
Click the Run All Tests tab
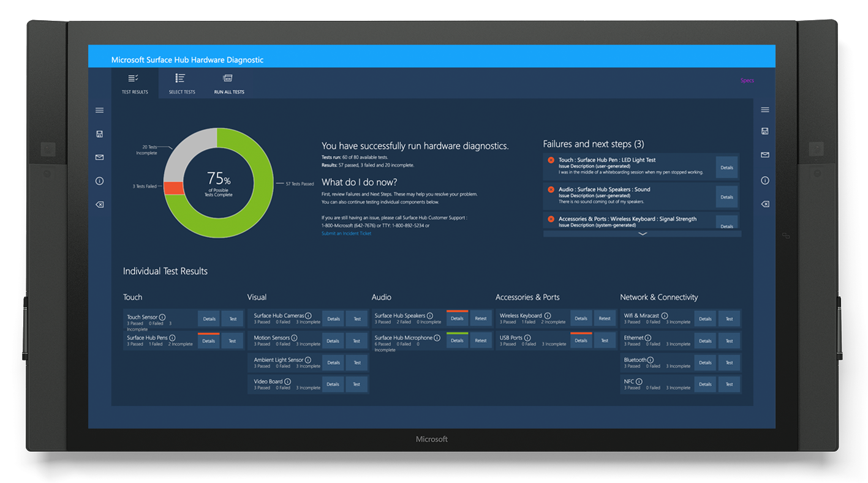point(229,83)
